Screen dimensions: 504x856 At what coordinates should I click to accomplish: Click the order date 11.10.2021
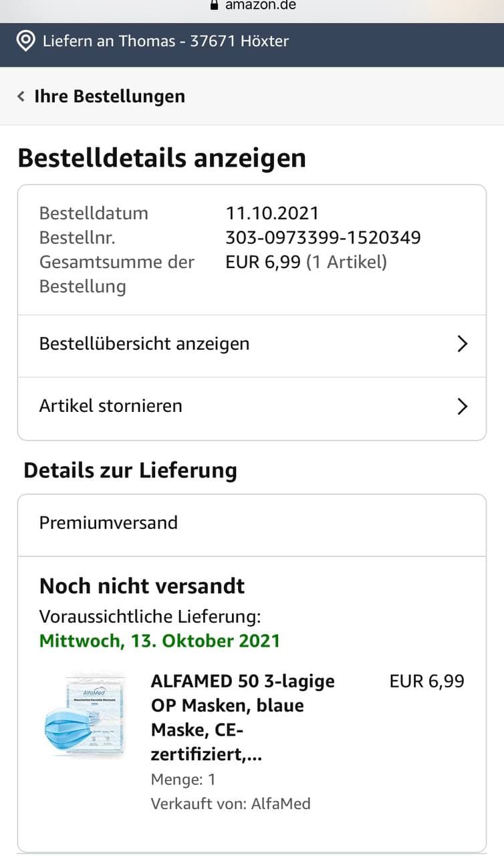(x=272, y=213)
